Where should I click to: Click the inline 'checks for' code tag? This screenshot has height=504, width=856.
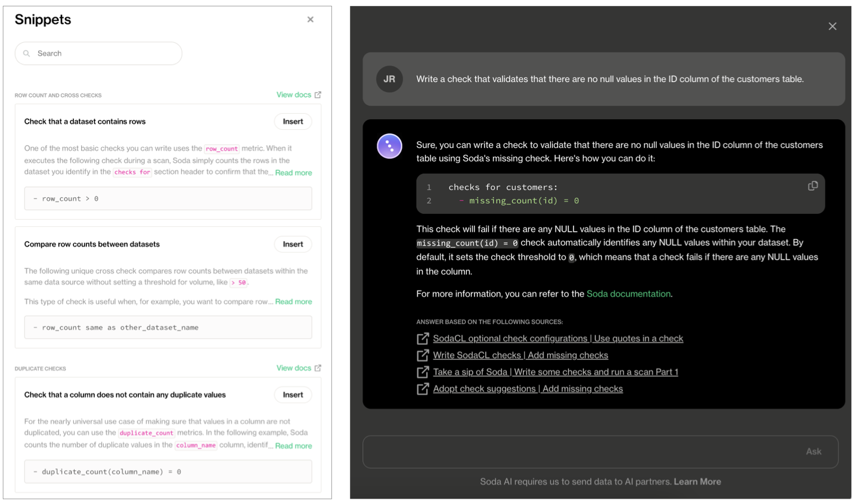click(x=132, y=172)
